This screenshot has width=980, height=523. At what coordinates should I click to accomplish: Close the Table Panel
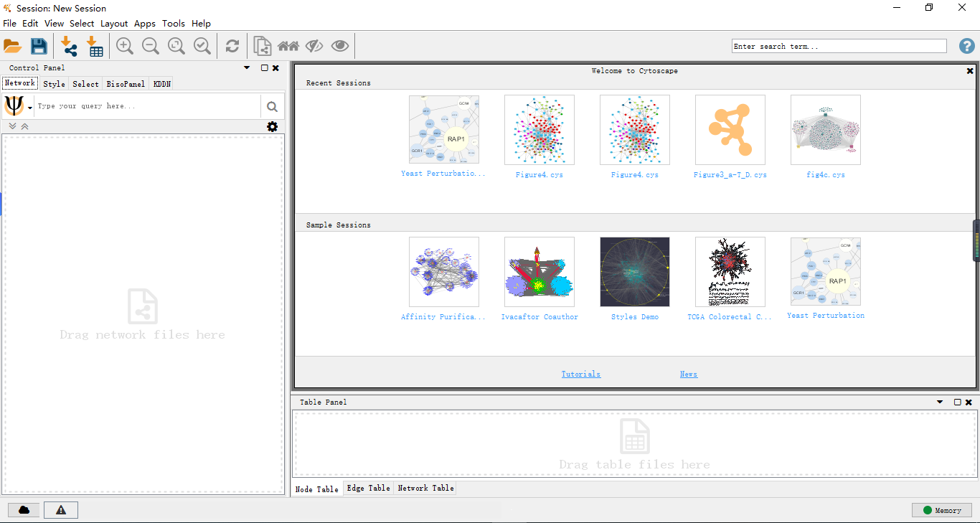[x=969, y=402]
